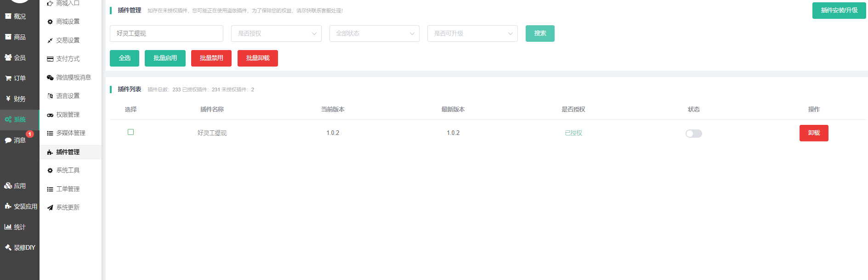Viewport: 868px width, 280px height.
Task: Click the paper plane icon for 系统更新
Action: [50, 207]
